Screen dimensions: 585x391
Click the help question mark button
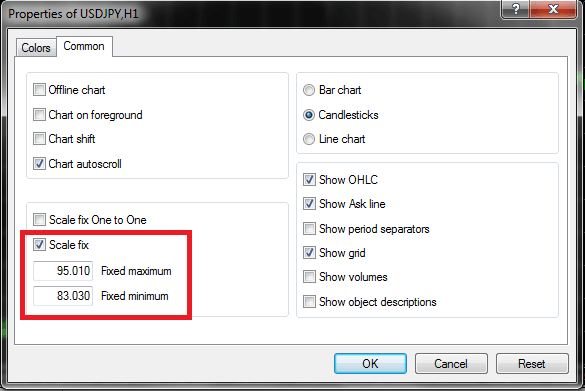click(x=515, y=8)
